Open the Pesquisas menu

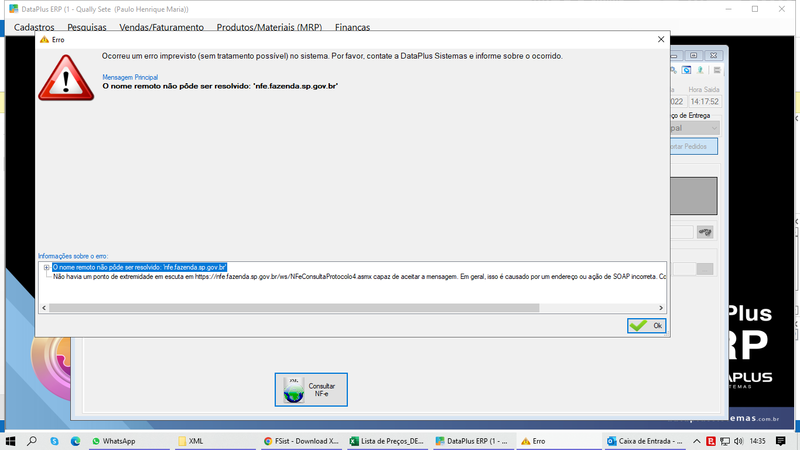point(87,28)
